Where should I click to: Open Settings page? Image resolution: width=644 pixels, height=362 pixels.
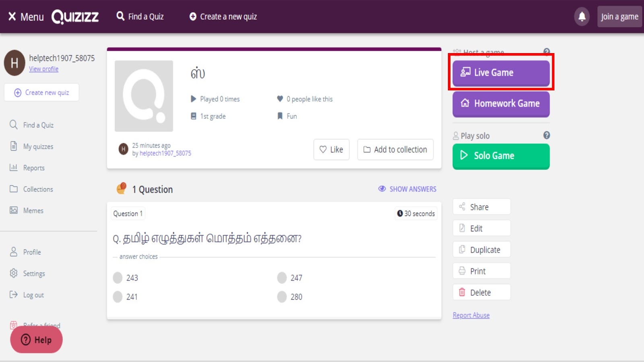27,274
